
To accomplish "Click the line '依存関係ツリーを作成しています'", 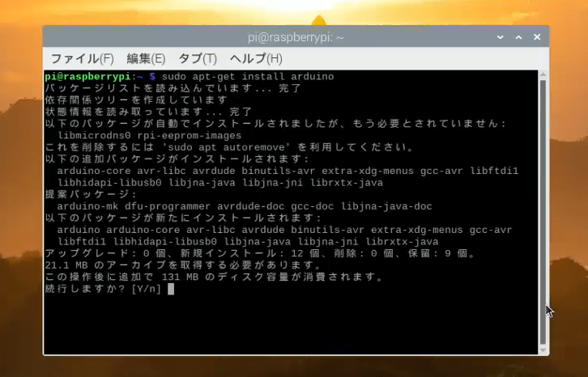I will click(x=136, y=100).
